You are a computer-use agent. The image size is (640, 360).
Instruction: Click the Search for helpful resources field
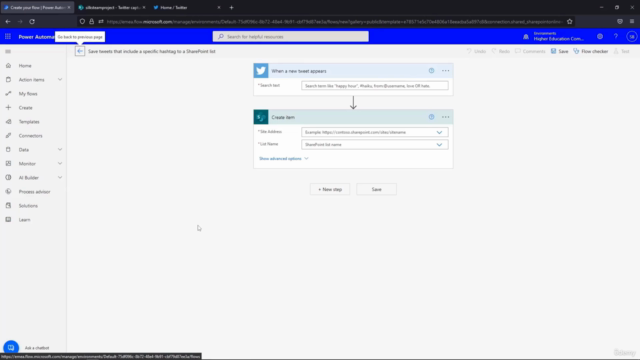(x=291, y=37)
